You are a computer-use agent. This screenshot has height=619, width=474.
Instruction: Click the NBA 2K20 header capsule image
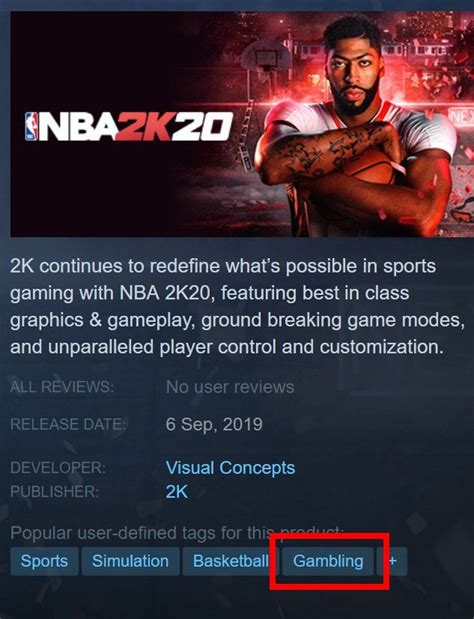(x=242, y=124)
